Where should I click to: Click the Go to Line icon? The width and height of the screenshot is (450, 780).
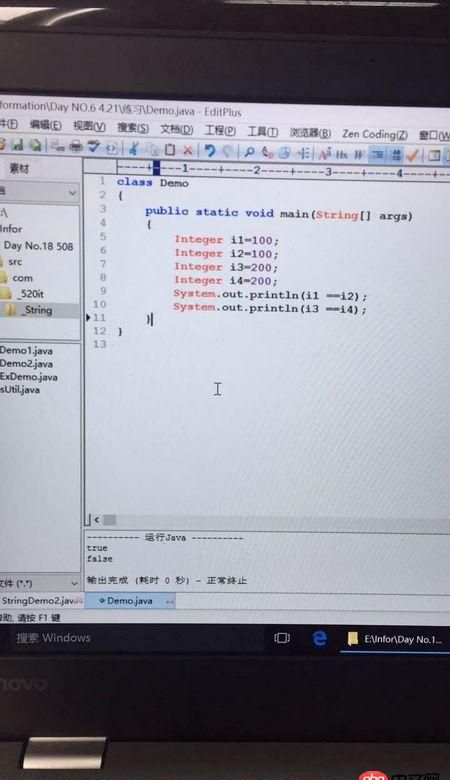(x=303, y=154)
